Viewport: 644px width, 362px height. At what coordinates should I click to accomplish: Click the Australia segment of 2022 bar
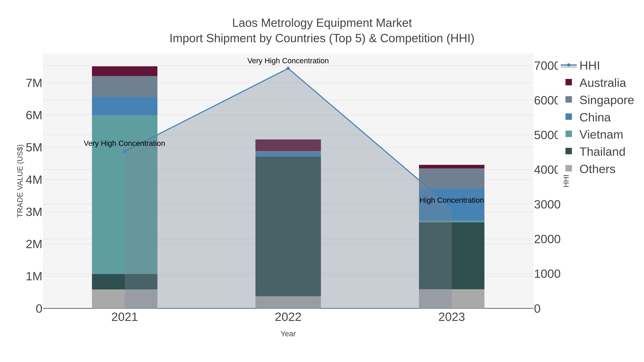288,145
